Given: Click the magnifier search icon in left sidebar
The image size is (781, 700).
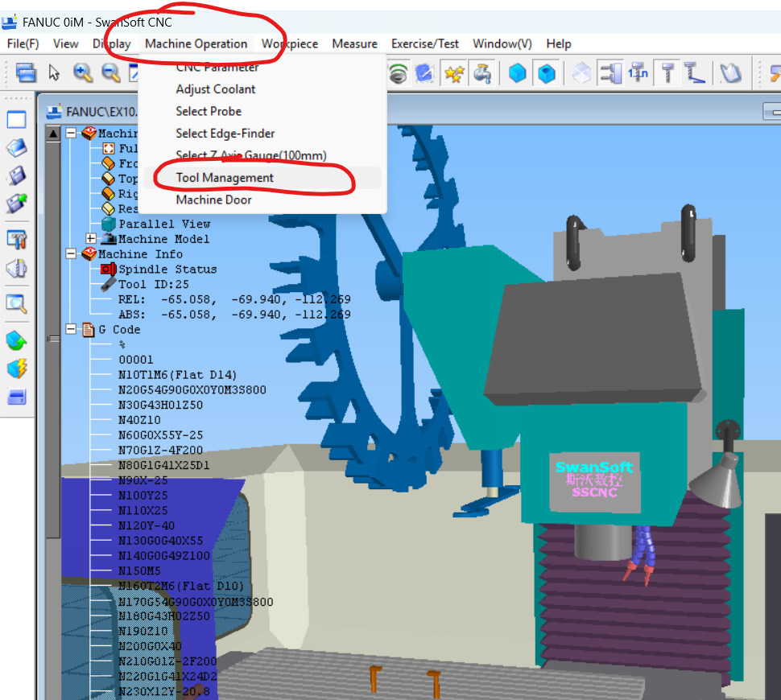Looking at the screenshot, I should pos(17,303).
